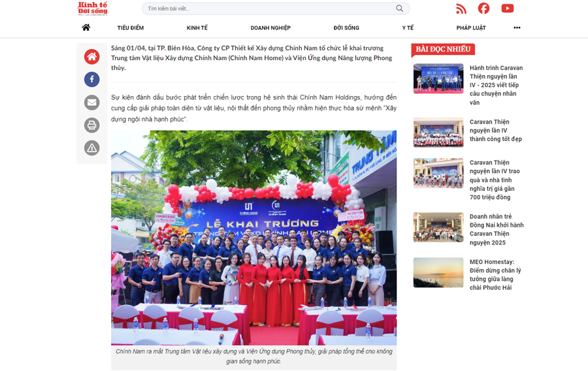Open article about quà và nhà tình nghĩa 700 triệu
This screenshot has height=371, width=588.
coord(495,180)
